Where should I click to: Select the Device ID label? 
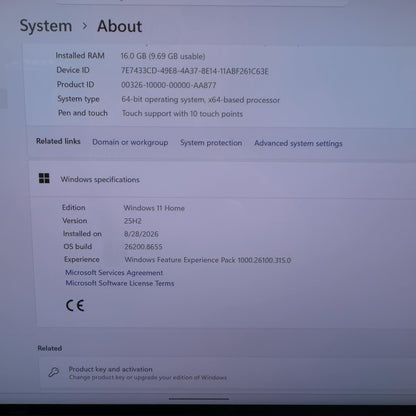point(73,70)
